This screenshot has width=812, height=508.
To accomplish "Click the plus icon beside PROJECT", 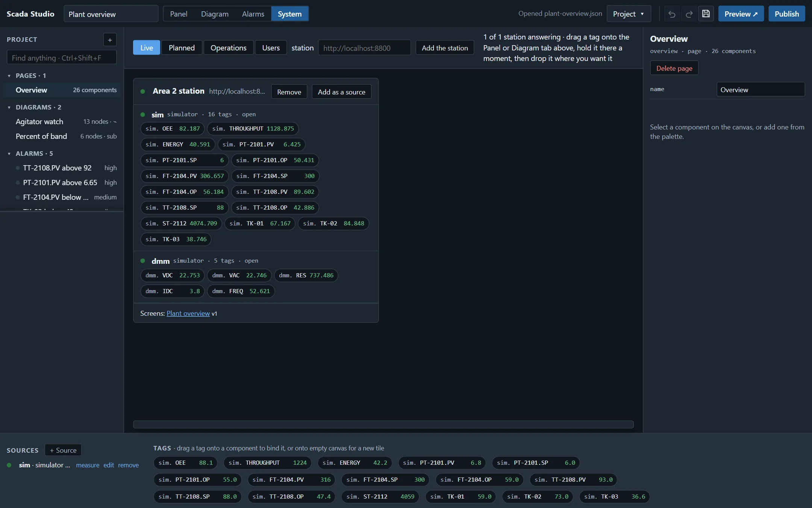I will coord(110,40).
